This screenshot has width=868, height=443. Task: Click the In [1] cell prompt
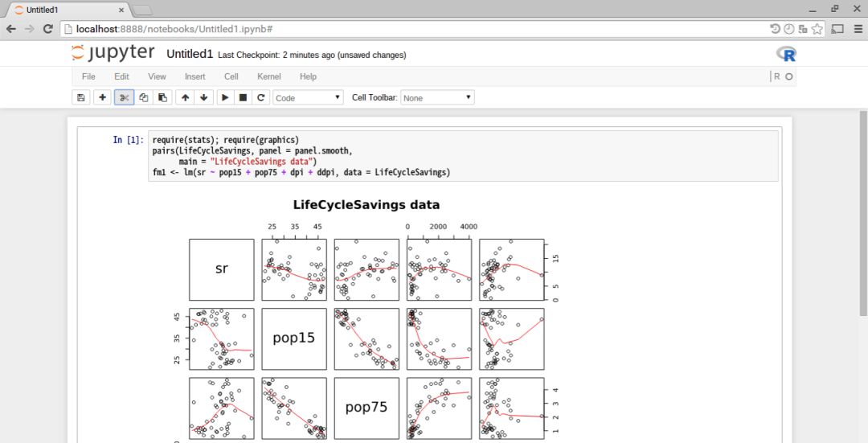[129, 140]
